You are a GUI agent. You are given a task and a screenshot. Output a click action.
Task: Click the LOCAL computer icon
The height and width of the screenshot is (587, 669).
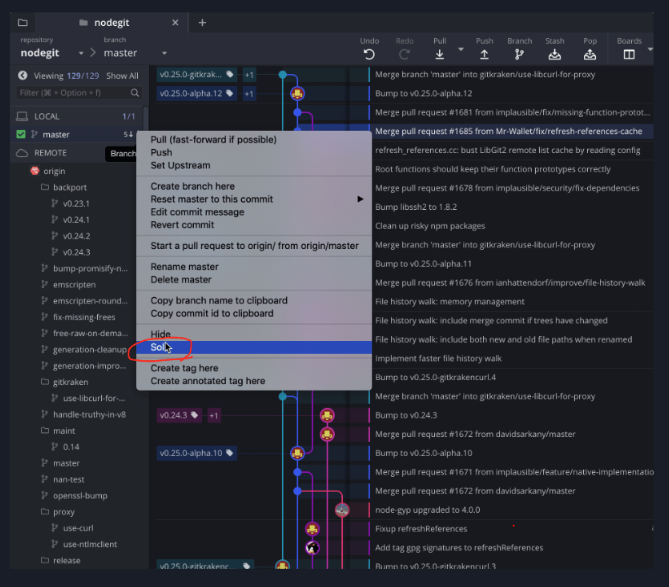point(22,116)
